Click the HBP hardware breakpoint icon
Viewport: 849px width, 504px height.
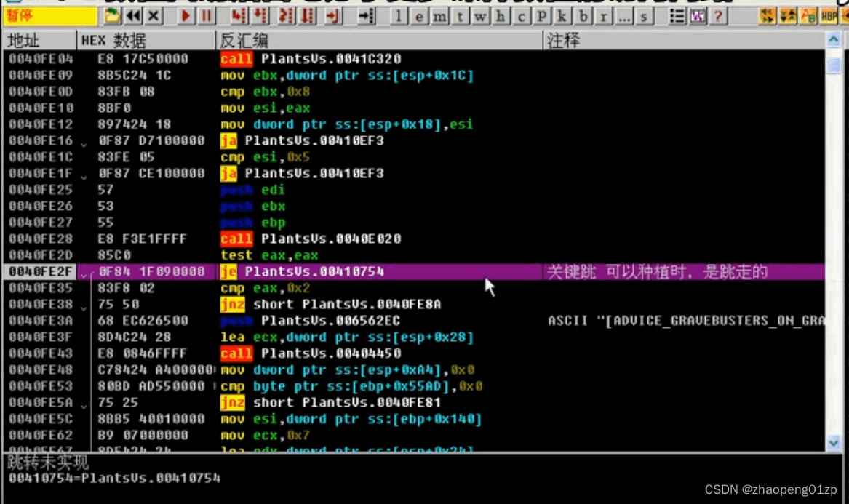829,16
